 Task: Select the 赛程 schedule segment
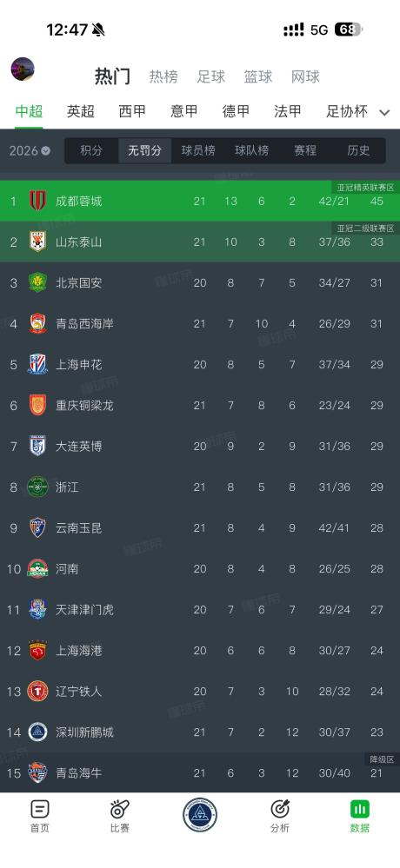pyautogui.click(x=304, y=150)
